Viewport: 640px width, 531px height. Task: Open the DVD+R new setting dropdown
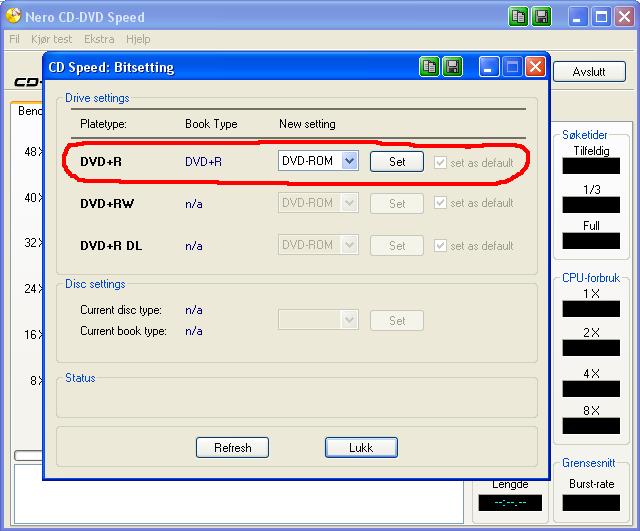click(318, 161)
